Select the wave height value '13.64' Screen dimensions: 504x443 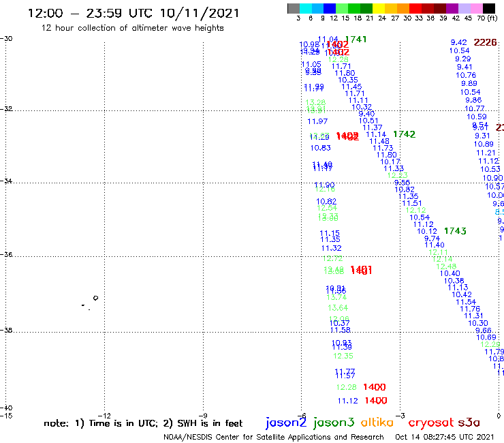(x=338, y=308)
